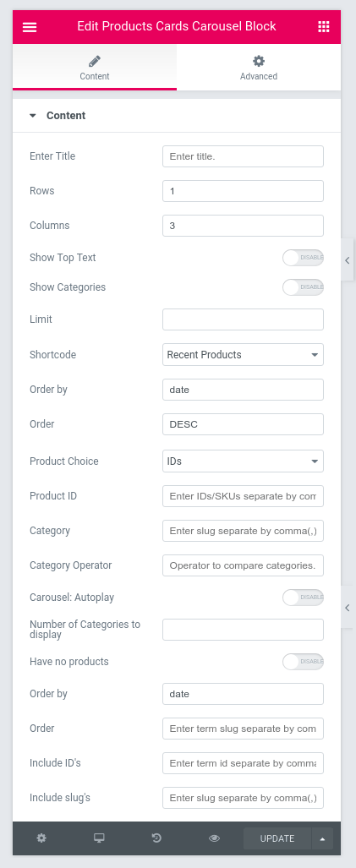This screenshot has height=868, width=356.
Task: Click the settings gear icon in footer
Action: coord(41,838)
